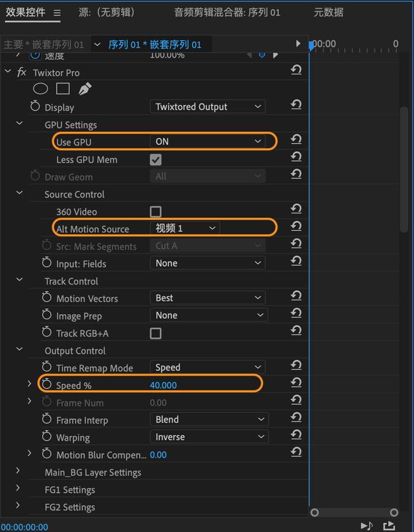This screenshot has height=532, width=414.
Task: Select the 序列 01 * 嵌套序列 01 clip tab
Action: (x=155, y=45)
